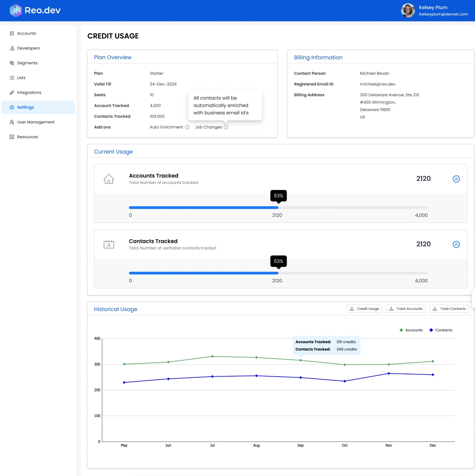Download the Trash Accounts report

click(x=406, y=309)
